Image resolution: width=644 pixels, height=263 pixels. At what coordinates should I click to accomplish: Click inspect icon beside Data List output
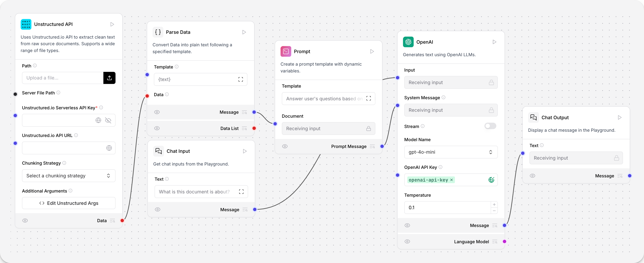244,129
